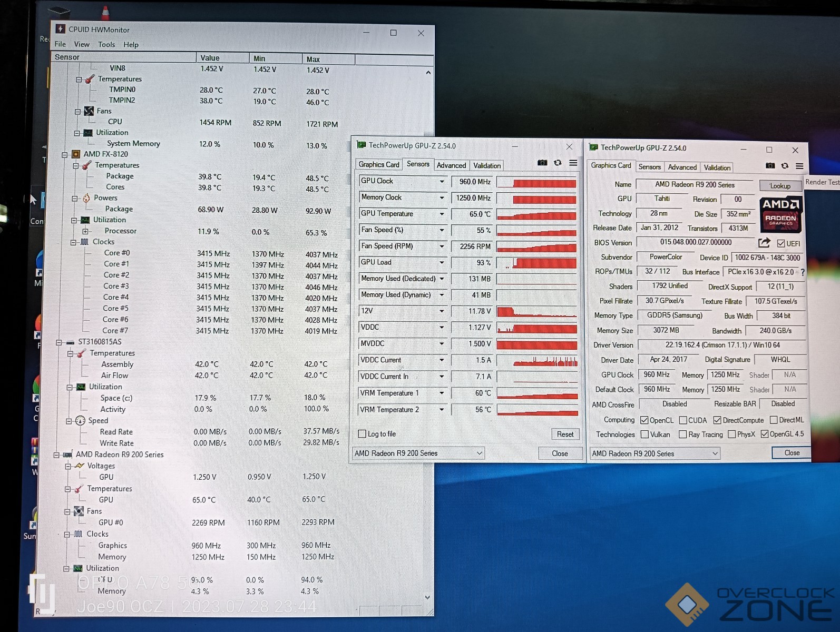This screenshot has height=632, width=840.
Task: Click the AMD FX-8120 processor icon
Action: (76, 154)
